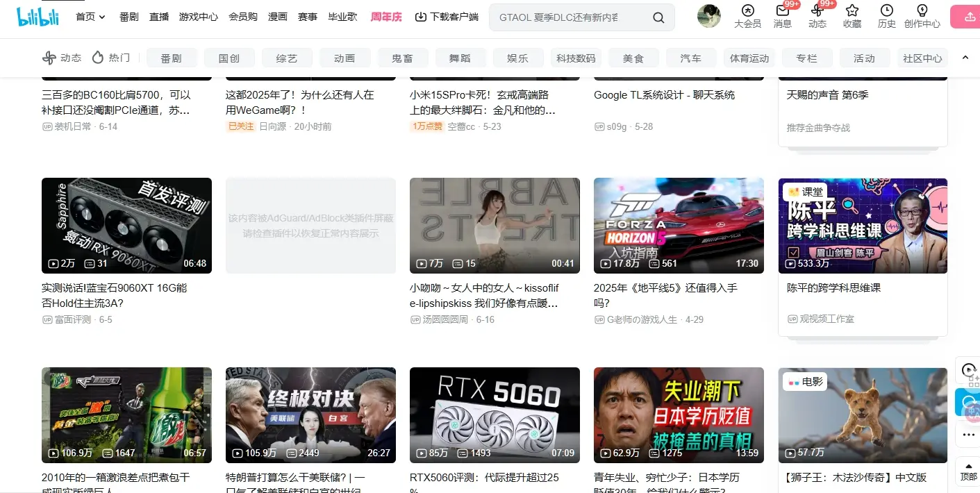Open the lion cub movie thumbnail
Screen dimensions: 980x493
click(863, 415)
